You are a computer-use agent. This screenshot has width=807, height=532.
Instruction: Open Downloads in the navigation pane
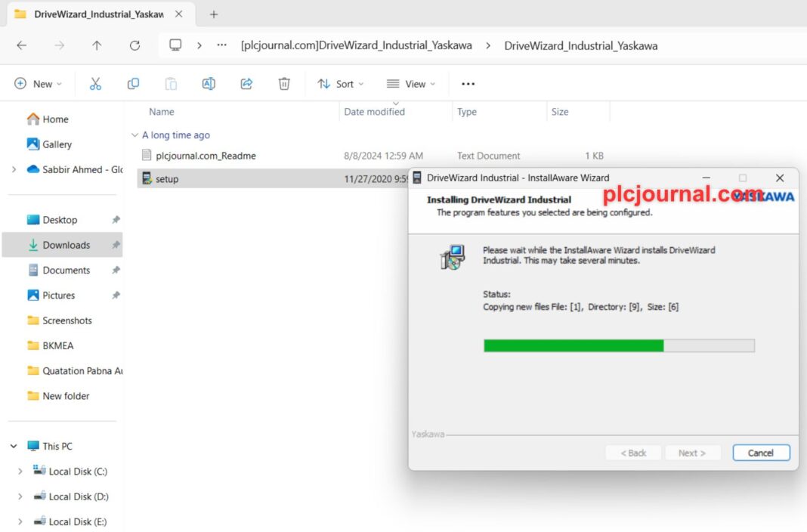62,245
